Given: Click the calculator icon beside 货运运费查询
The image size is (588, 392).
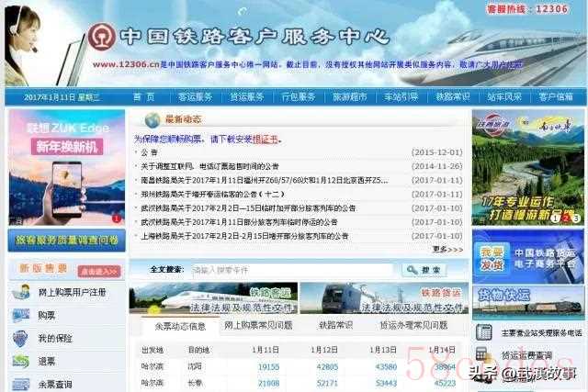Looking at the screenshot, I should (482, 355).
